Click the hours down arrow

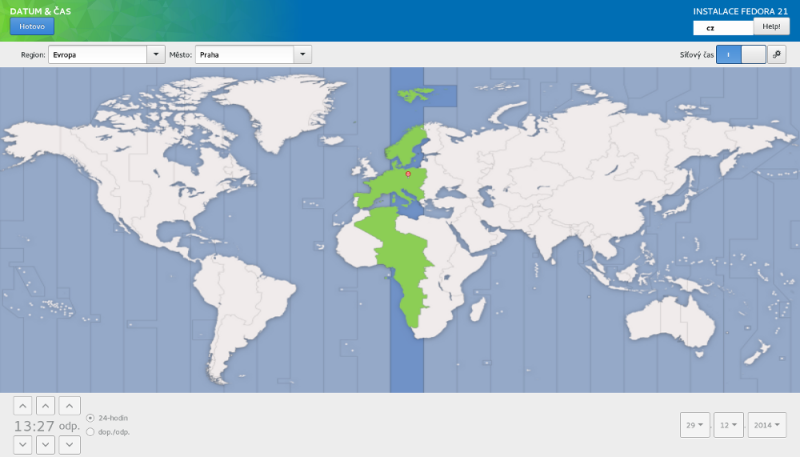tap(22, 445)
